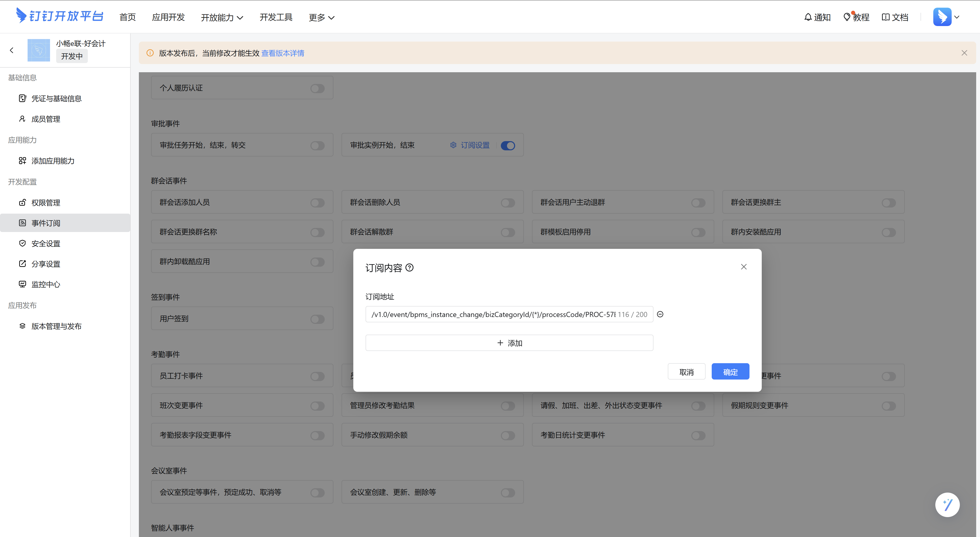Toggle 群内卸载酷应用 switch
Screen dimensions: 980x537
click(317, 262)
